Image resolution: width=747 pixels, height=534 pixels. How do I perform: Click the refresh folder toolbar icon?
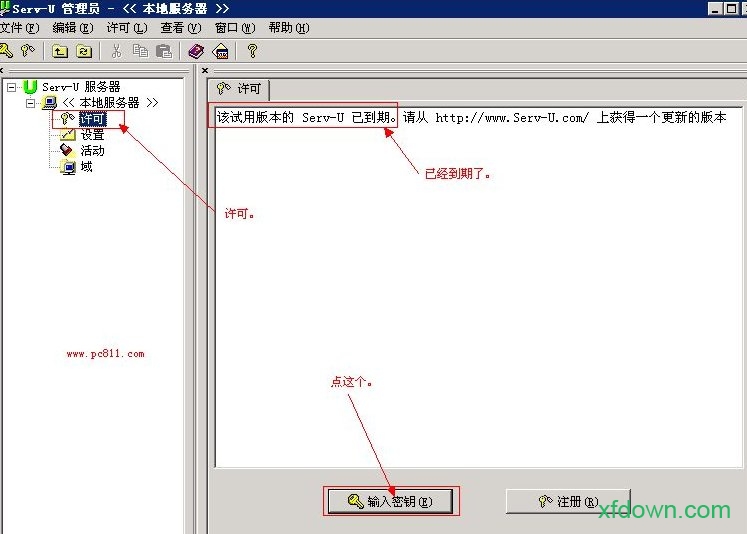tap(84, 51)
